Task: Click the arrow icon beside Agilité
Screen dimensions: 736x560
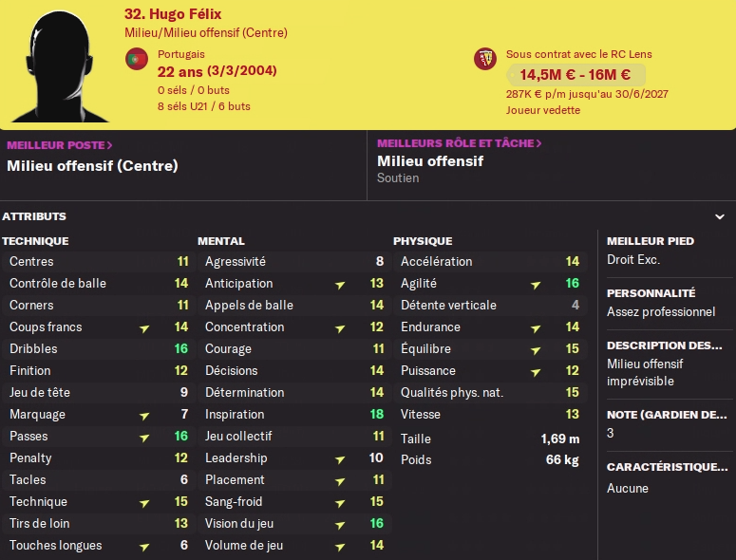Action: [536, 284]
